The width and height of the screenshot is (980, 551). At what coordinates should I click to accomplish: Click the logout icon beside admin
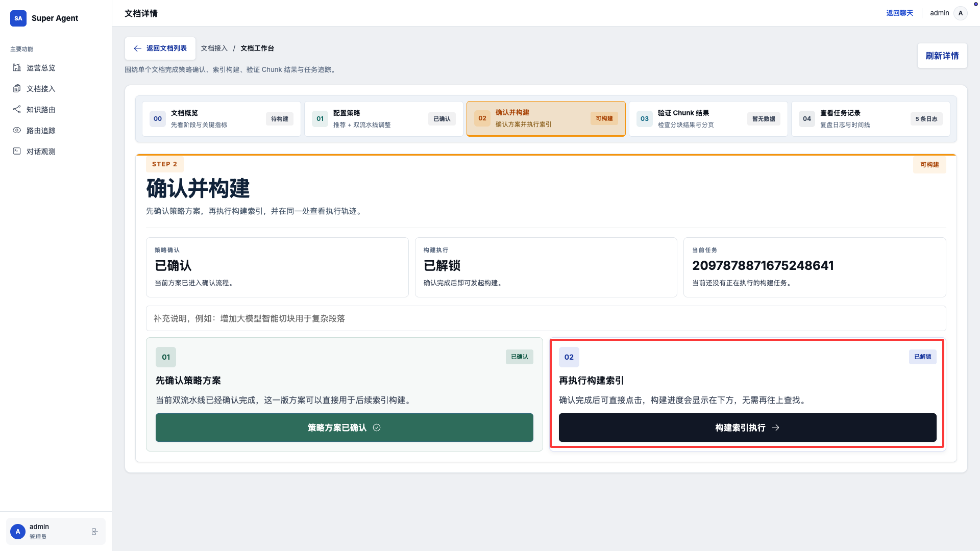(94, 532)
